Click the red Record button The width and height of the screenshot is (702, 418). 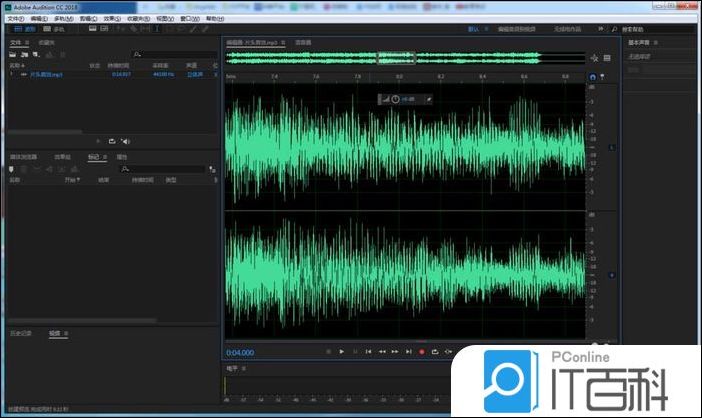(422, 352)
